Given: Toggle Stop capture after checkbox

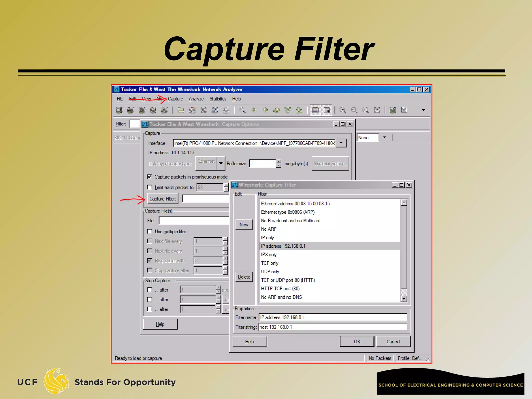Looking at the screenshot, I should (149, 270).
